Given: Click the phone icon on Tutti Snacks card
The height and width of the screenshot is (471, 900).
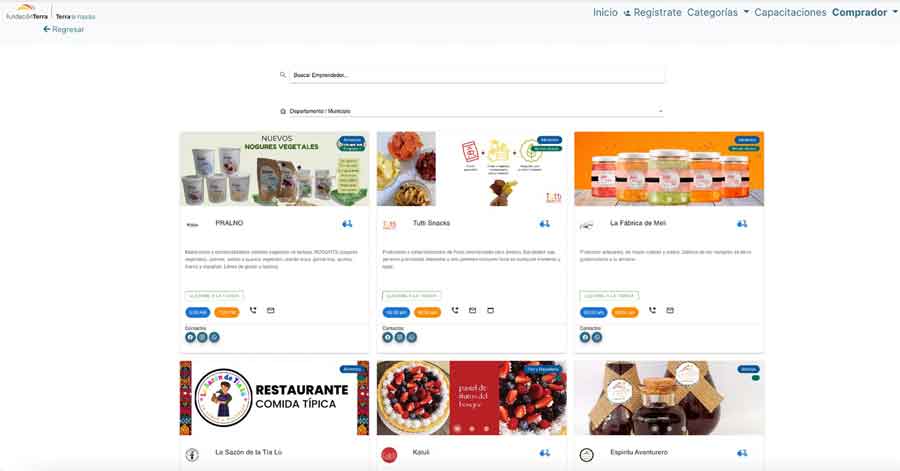Looking at the screenshot, I should (455, 310).
